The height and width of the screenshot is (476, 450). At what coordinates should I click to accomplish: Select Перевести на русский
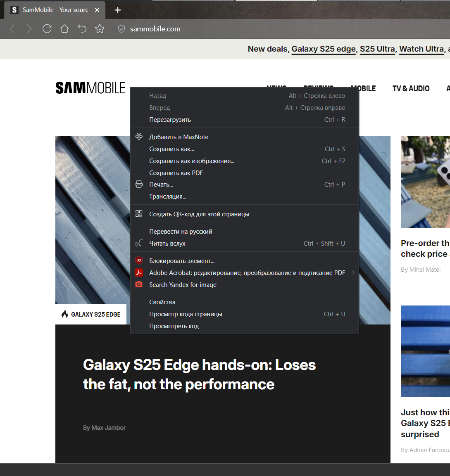coord(244,231)
